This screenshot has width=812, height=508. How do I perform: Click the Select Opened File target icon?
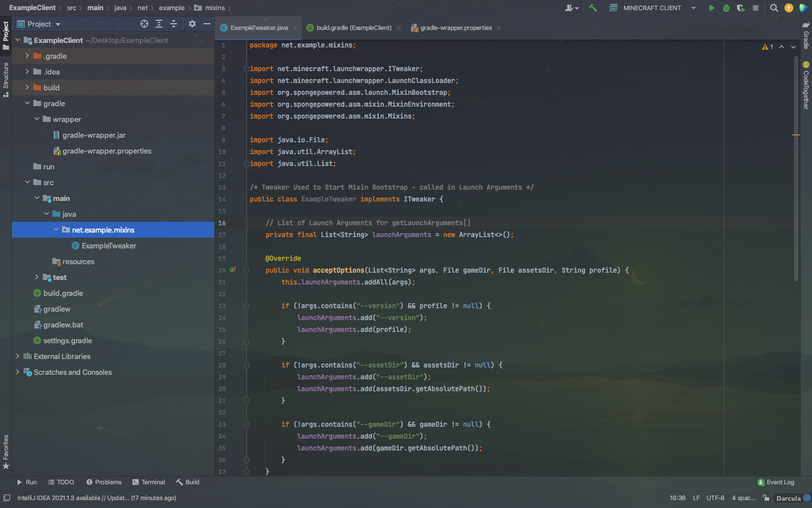tap(144, 24)
